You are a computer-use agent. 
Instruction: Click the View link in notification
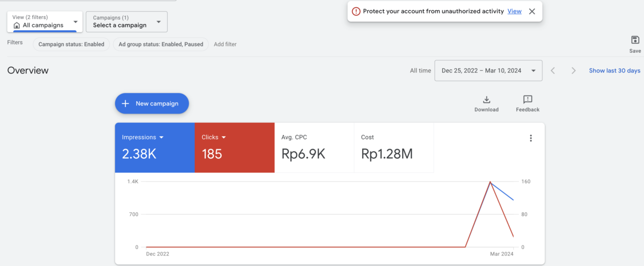[x=514, y=12]
